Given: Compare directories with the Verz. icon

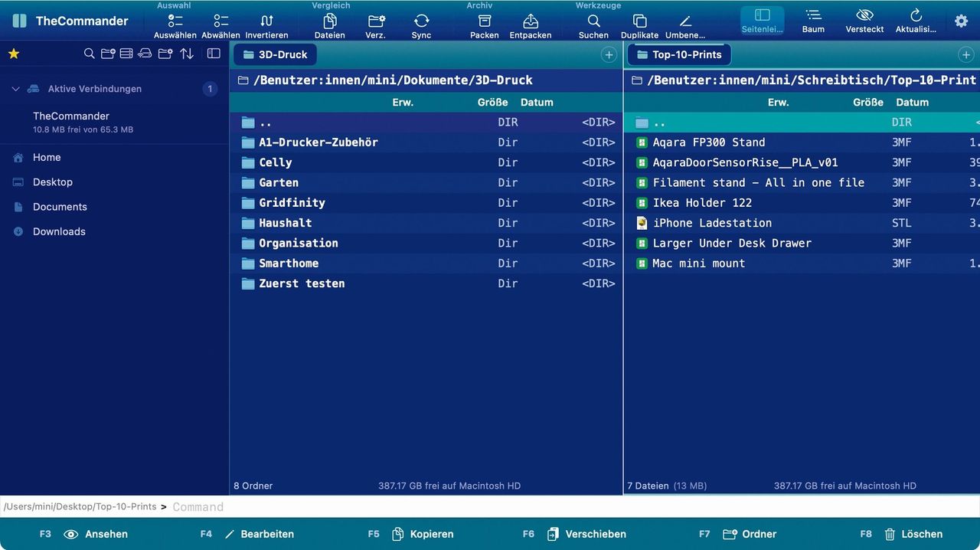Looking at the screenshot, I should 376,21.
